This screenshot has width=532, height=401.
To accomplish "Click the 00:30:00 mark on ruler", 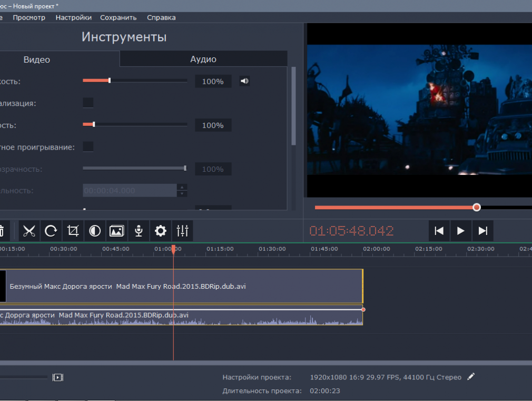I will click(x=63, y=249).
